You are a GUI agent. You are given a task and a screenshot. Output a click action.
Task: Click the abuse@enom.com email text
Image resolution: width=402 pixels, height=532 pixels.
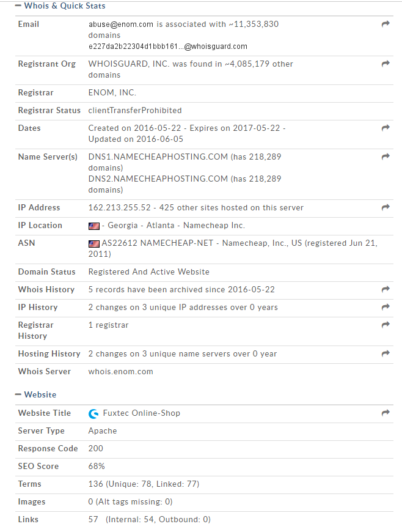pos(121,24)
